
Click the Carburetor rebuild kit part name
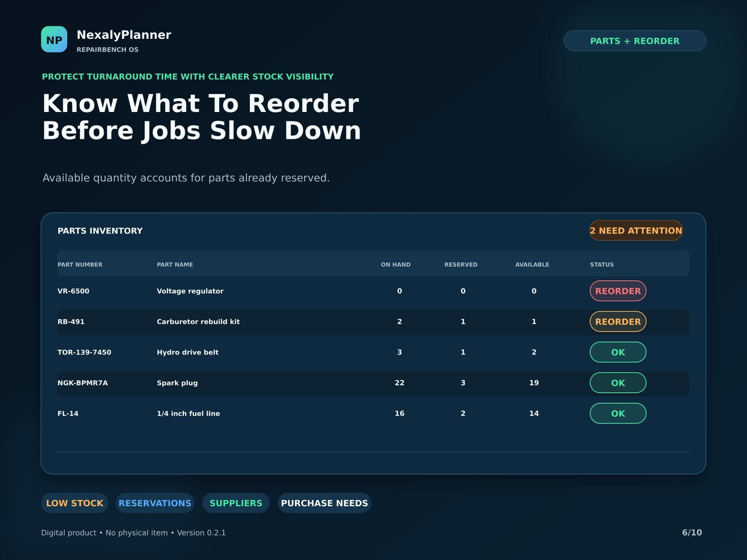[x=198, y=322]
